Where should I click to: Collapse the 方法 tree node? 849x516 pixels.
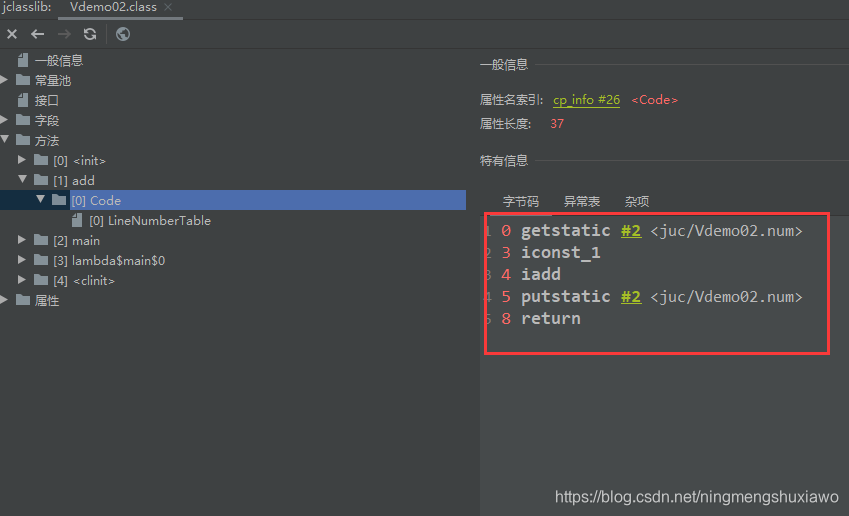[x=5, y=140]
